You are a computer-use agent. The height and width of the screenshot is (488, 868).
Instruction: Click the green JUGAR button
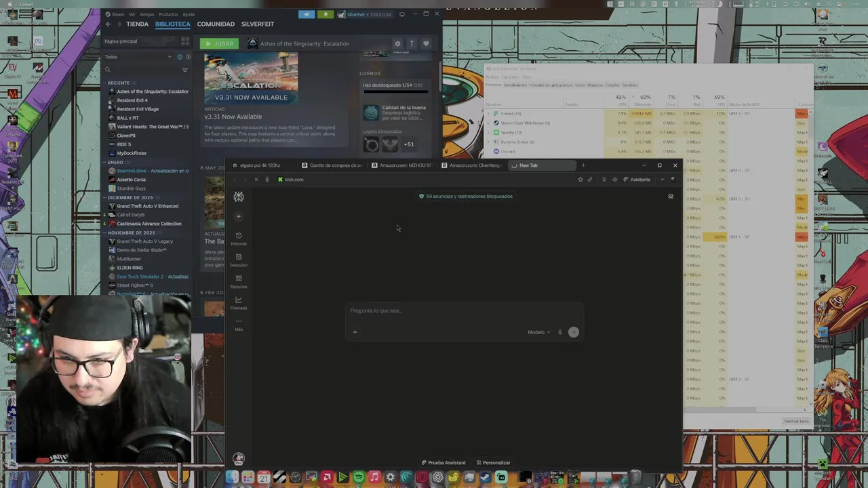pos(220,43)
